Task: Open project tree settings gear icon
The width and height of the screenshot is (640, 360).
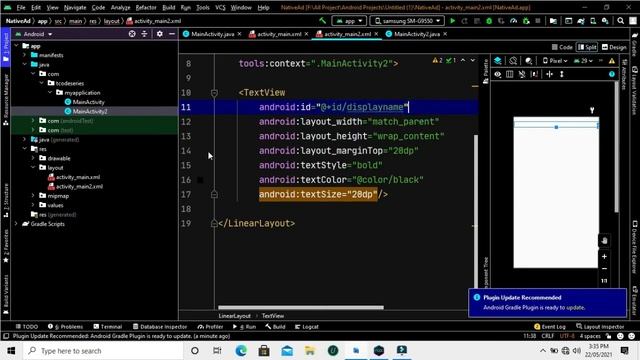Action: (x=160, y=34)
